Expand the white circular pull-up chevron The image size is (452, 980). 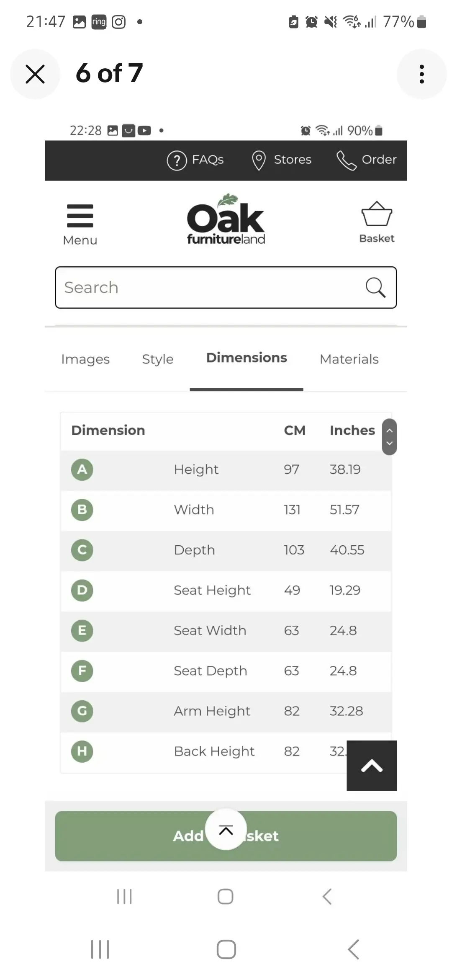226,830
